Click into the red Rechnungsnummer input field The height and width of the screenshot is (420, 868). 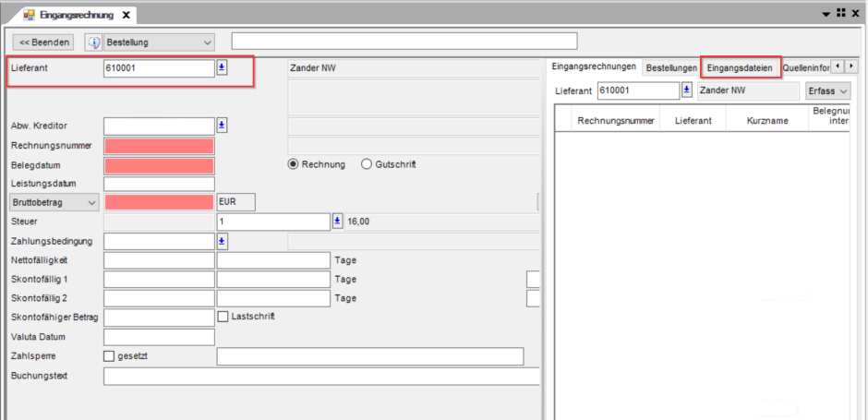click(x=159, y=146)
